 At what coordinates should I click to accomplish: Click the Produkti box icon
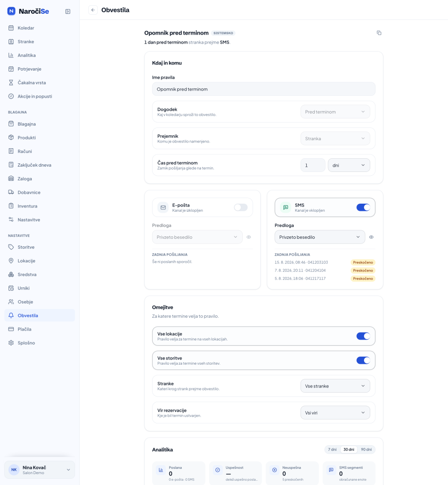pyautogui.click(x=11, y=137)
